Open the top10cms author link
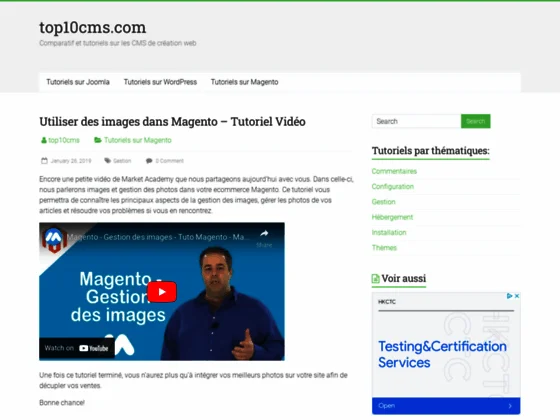The height and width of the screenshot is (420, 560). click(64, 140)
